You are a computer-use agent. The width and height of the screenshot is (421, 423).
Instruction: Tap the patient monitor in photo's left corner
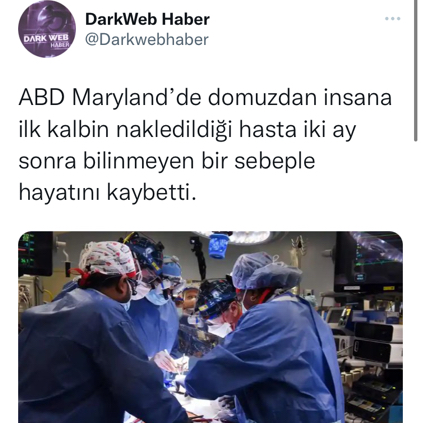(x=35, y=253)
